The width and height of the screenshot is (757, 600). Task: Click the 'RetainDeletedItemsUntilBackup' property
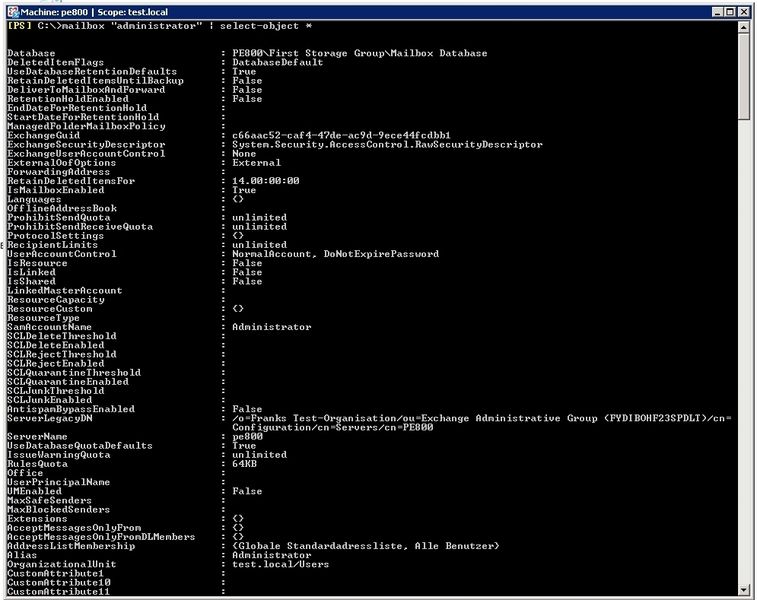96,81
